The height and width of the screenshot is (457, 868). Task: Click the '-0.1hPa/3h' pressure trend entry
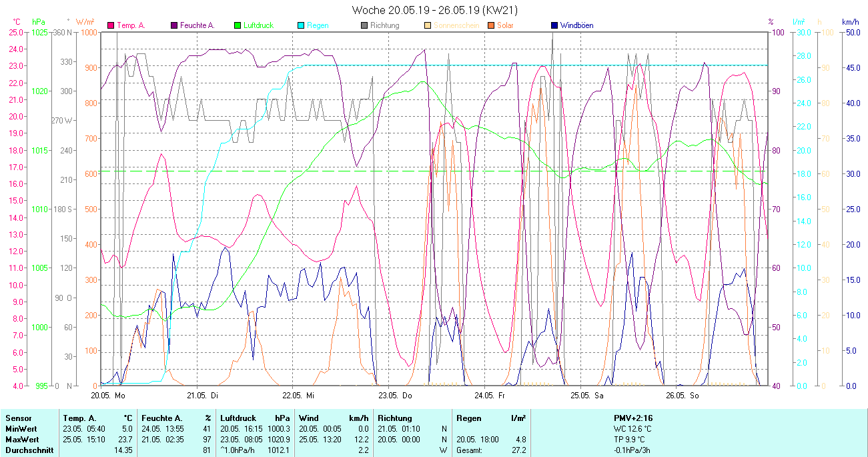(x=633, y=450)
